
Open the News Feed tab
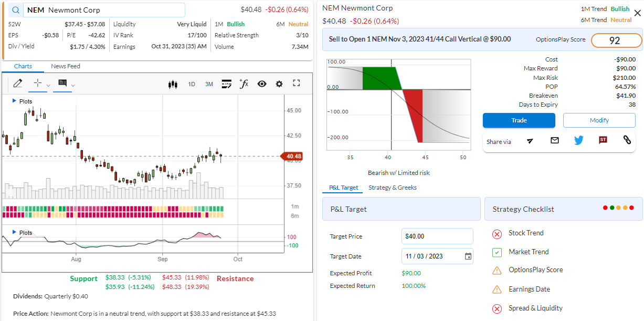pos(66,66)
